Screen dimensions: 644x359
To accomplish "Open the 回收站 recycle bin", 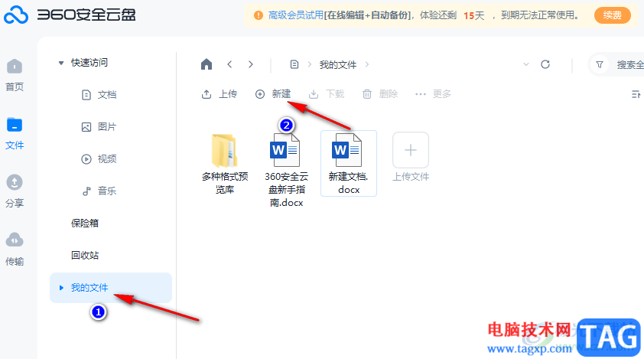I will click(x=85, y=256).
